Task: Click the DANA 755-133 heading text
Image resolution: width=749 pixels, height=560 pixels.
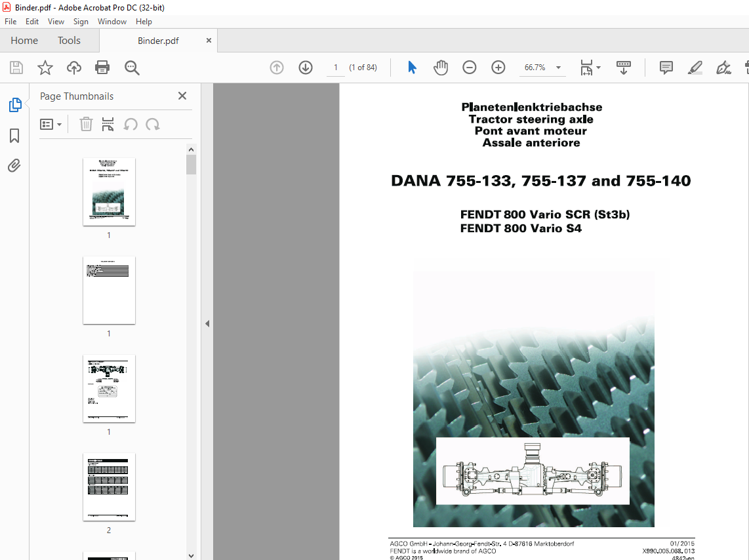Action: [x=540, y=181]
